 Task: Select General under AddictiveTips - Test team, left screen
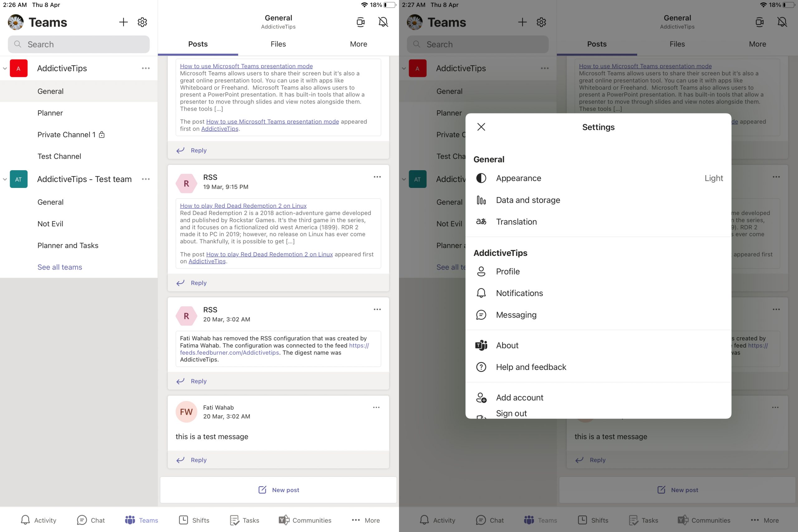(79, 202)
